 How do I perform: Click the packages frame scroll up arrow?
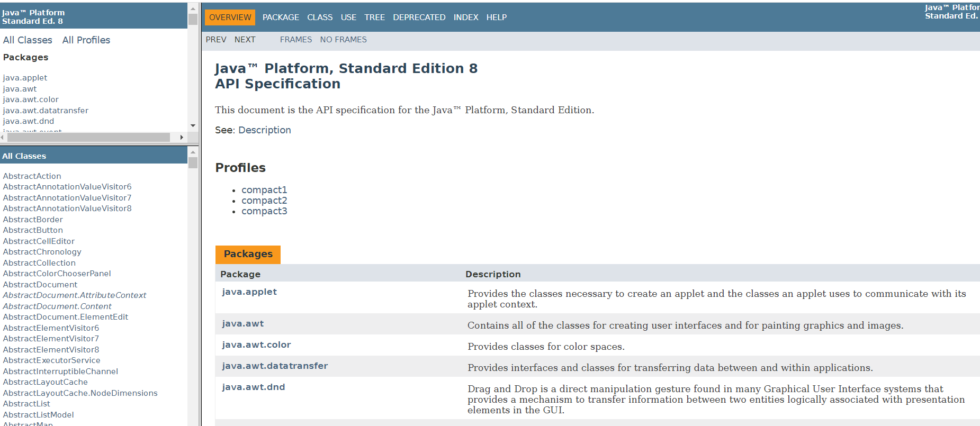point(193,8)
